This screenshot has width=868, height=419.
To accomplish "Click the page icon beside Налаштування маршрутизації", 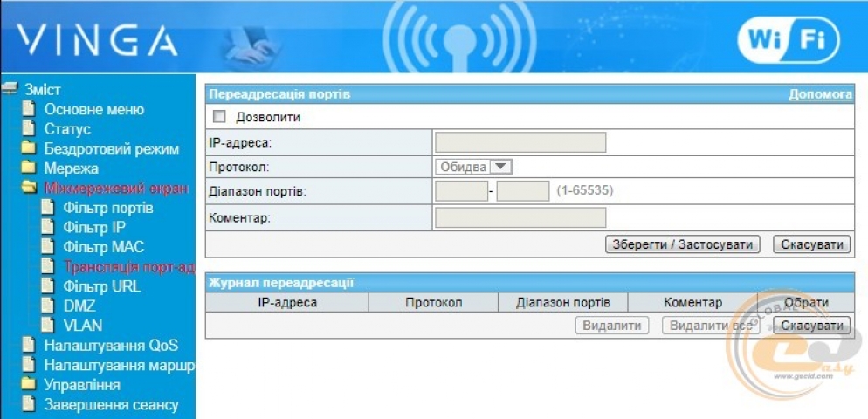I will [x=28, y=365].
